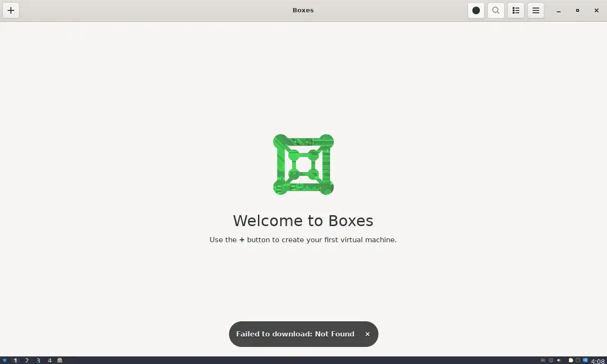Close the Boxes window

[597, 10]
